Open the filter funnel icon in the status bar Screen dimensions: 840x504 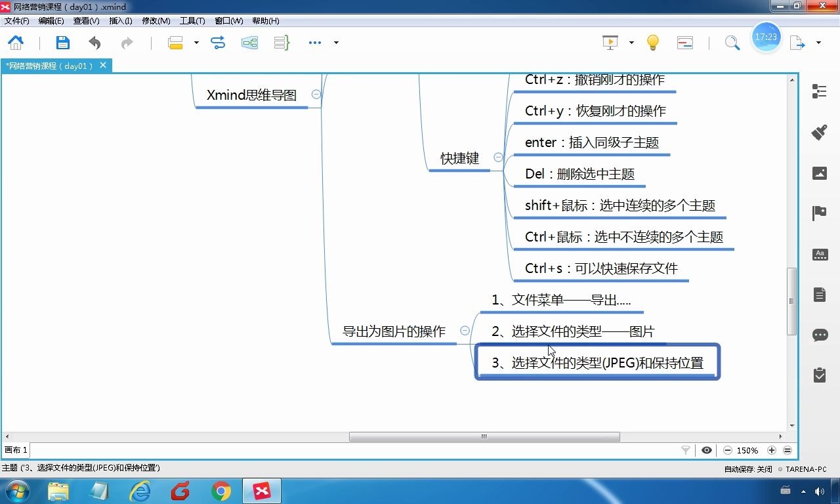tap(686, 450)
